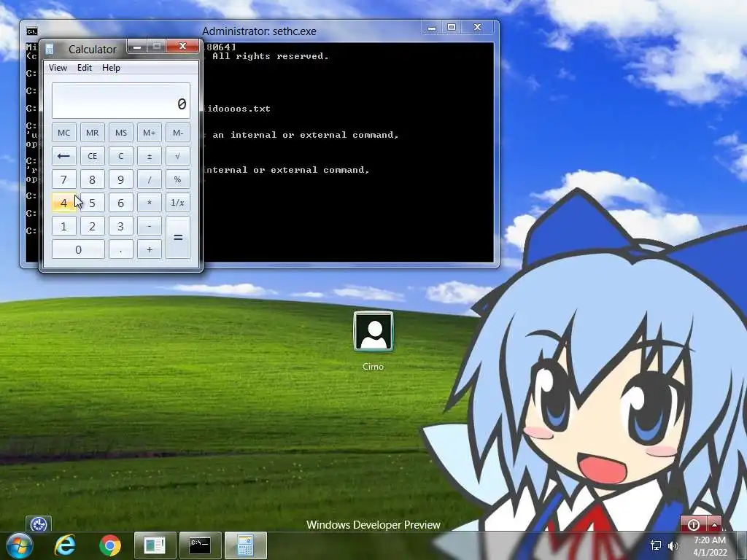
Task: Click the percent key
Action: click(x=178, y=179)
